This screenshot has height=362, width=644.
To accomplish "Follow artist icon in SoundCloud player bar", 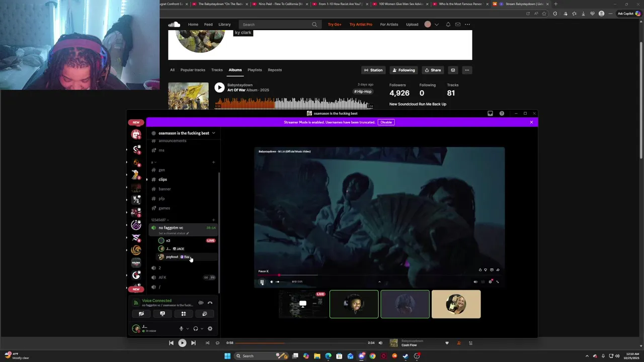I will click(x=458, y=343).
